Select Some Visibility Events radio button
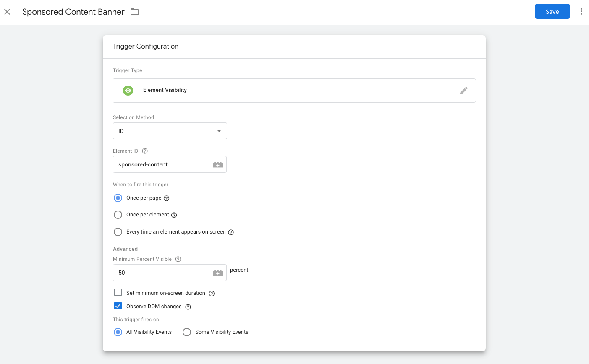 point(187,332)
